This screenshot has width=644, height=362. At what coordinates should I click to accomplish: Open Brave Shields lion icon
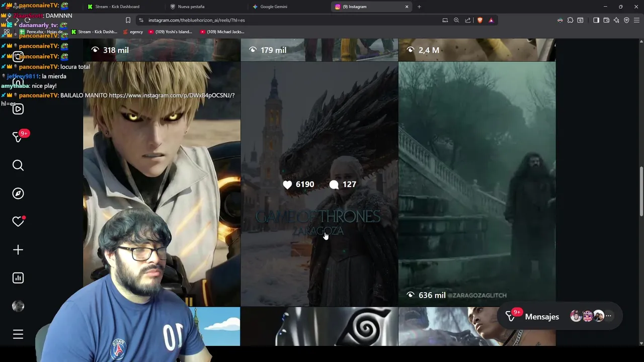tap(479, 20)
